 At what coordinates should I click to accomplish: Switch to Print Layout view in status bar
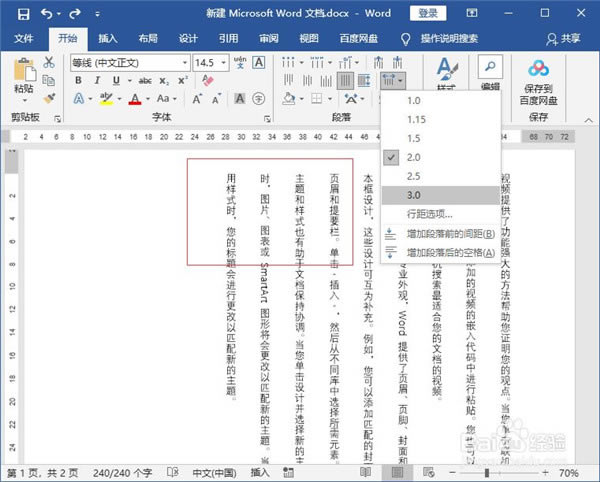pyautogui.click(x=397, y=472)
